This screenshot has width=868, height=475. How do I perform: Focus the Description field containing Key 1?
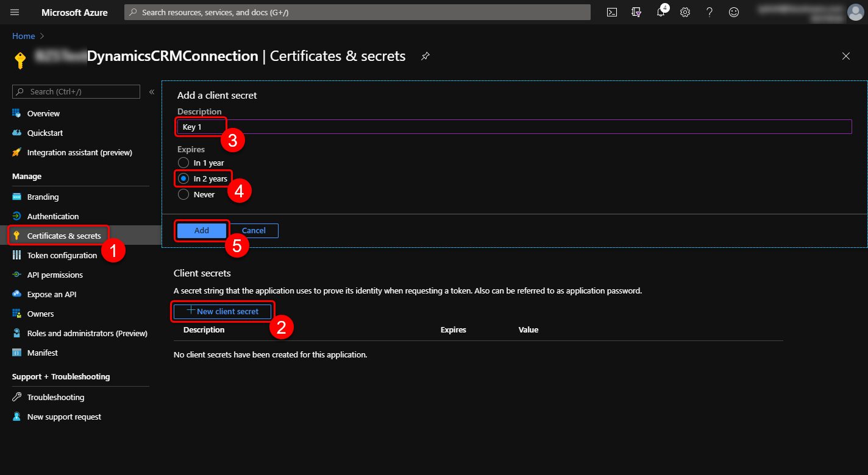click(514, 127)
